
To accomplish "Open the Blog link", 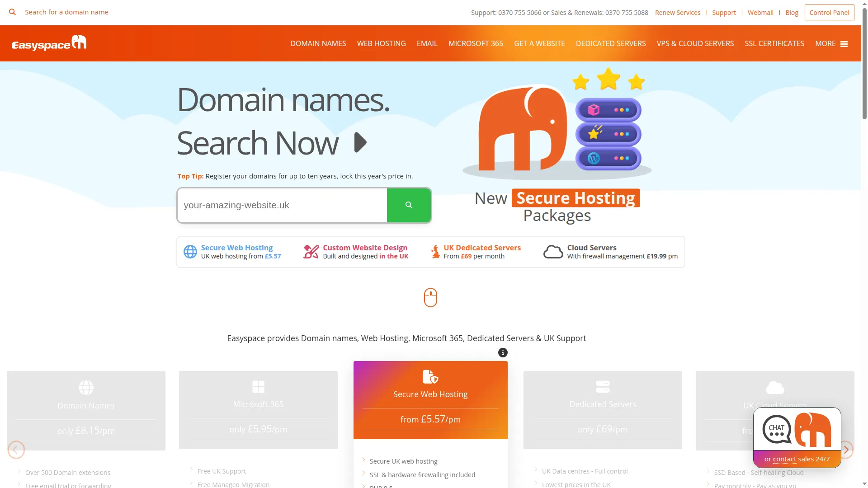I will point(792,13).
